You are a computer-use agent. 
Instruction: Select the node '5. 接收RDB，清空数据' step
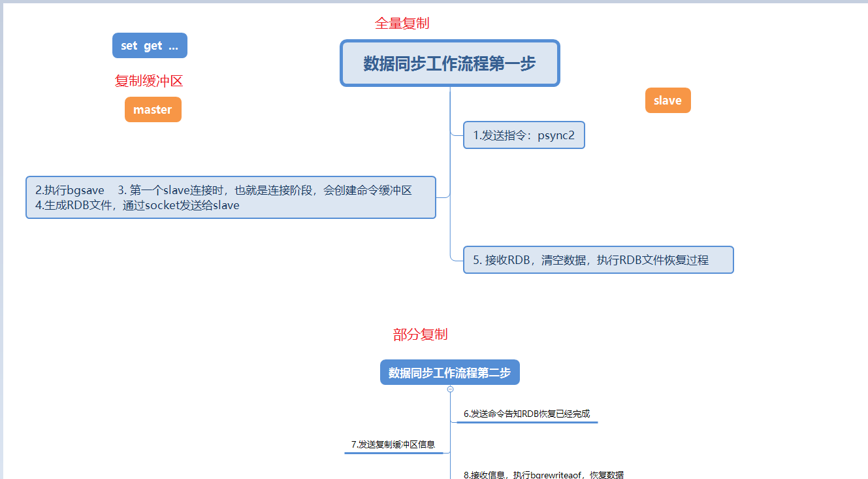click(598, 259)
